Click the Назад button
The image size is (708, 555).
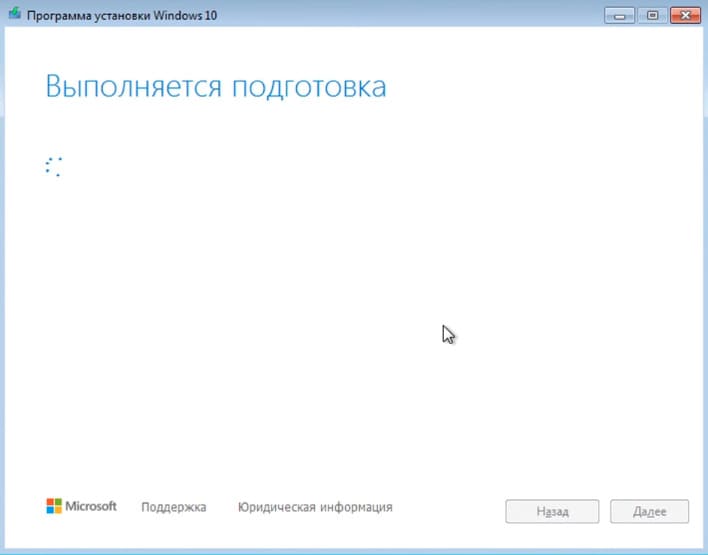(x=552, y=511)
